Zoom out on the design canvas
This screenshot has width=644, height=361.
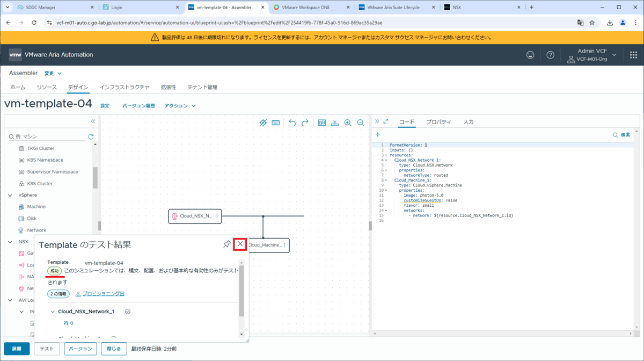click(x=361, y=122)
